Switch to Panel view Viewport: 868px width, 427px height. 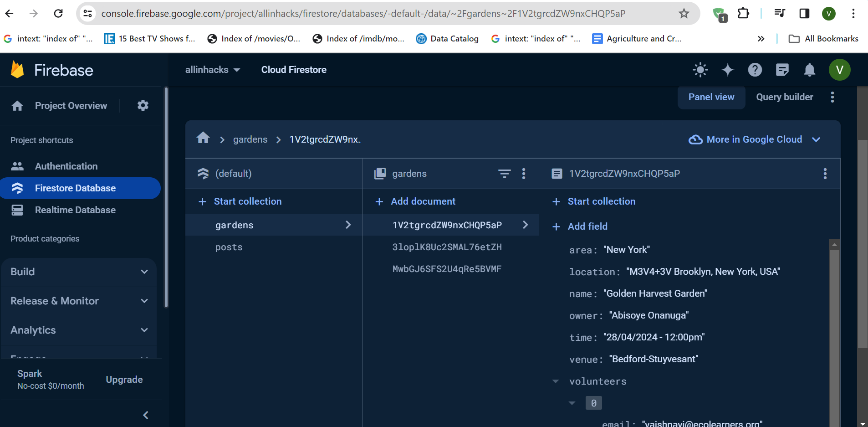(x=711, y=97)
